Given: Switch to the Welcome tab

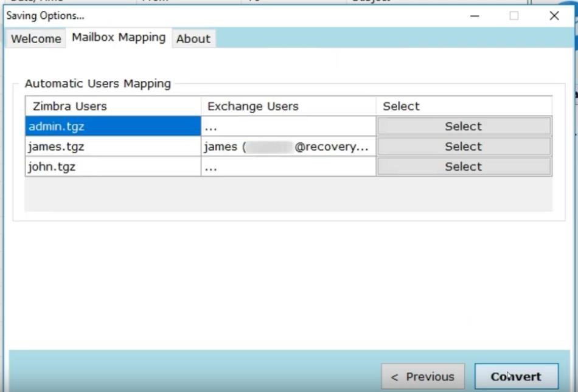Looking at the screenshot, I should (36, 39).
